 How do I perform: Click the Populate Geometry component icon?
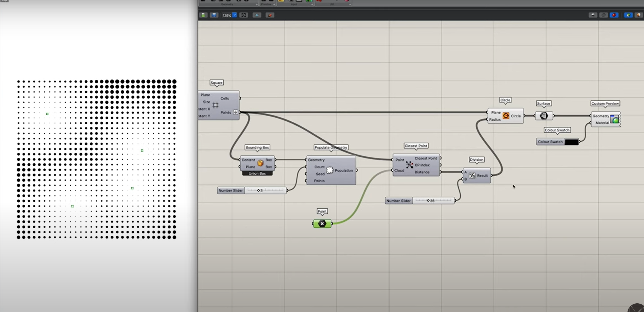[330, 170]
